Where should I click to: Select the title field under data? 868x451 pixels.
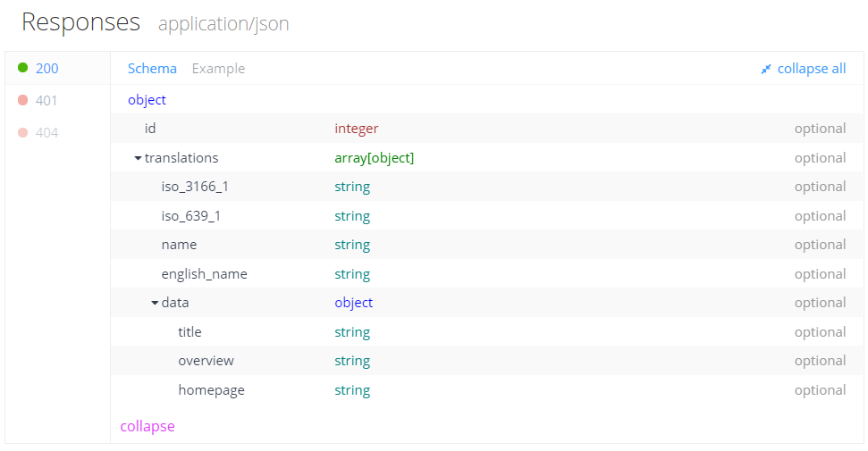click(190, 332)
